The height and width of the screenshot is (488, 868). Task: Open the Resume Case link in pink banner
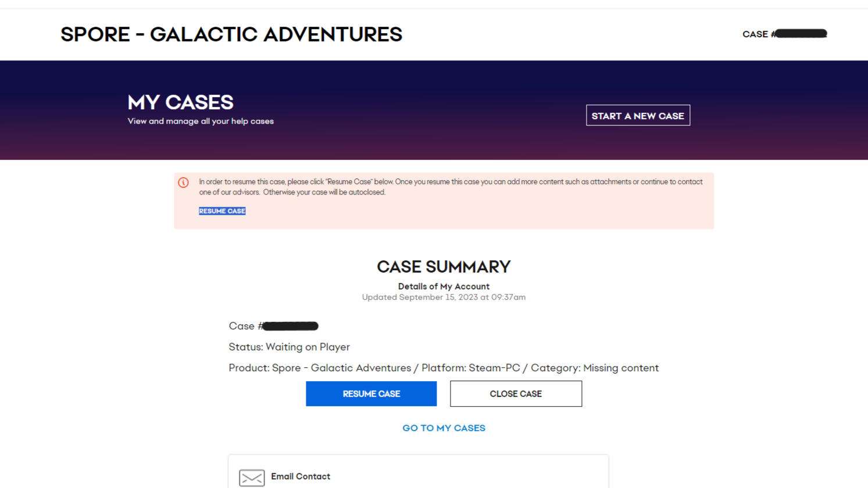(222, 211)
